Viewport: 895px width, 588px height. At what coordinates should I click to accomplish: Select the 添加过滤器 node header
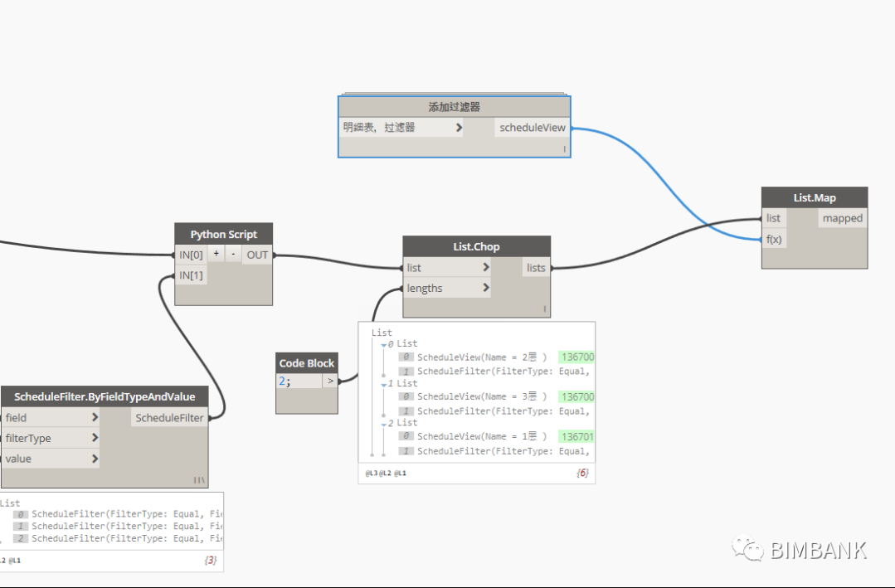tap(455, 107)
